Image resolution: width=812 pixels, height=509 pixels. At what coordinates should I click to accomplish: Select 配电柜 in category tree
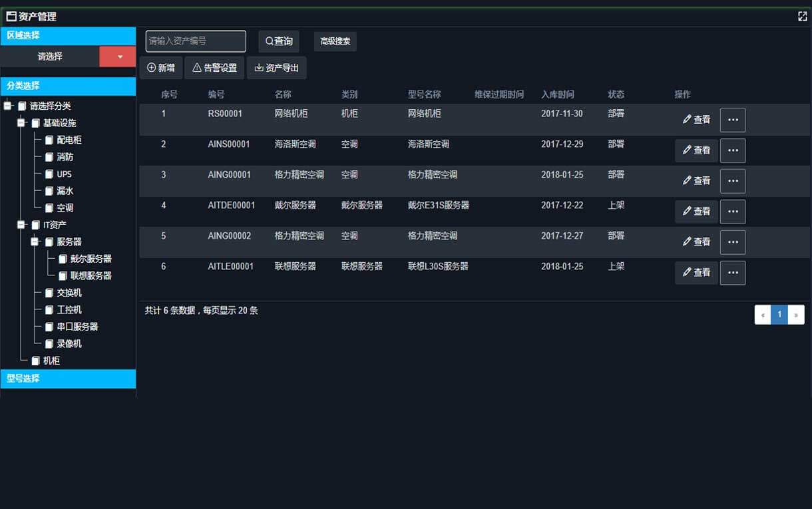pyautogui.click(x=69, y=140)
